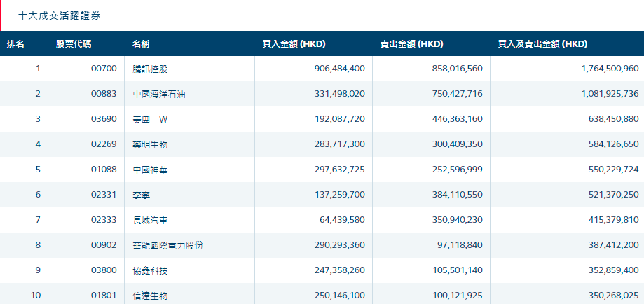644x304 pixels.
Task: Click buy amount 247,358,260
Action: (x=339, y=270)
